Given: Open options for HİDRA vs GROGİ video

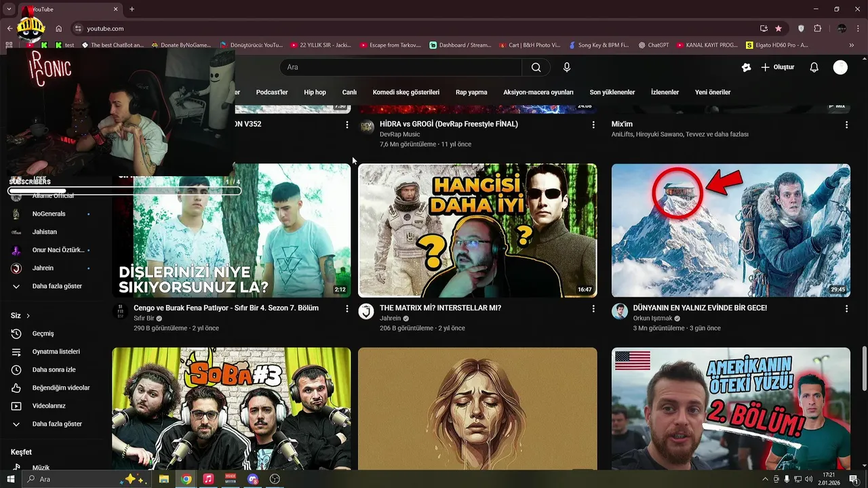Looking at the screenshot, I should pos(593,125).
